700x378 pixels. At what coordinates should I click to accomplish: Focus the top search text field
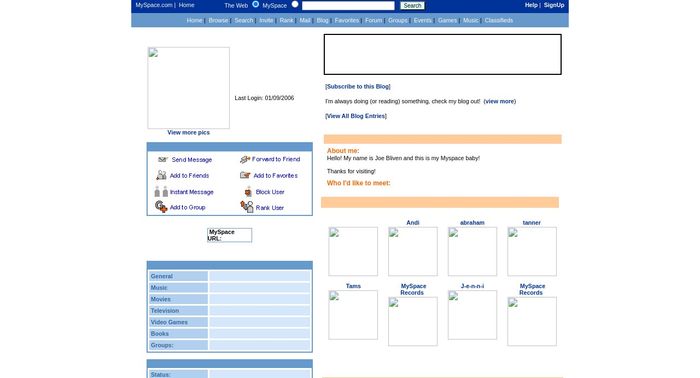(348, 5)
